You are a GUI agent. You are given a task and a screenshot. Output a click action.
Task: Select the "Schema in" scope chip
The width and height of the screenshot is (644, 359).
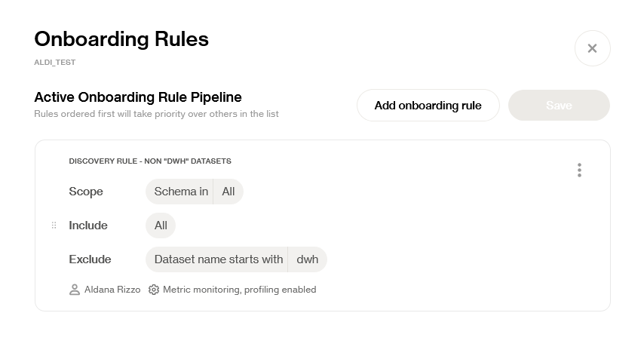click(x=181, y=192)
